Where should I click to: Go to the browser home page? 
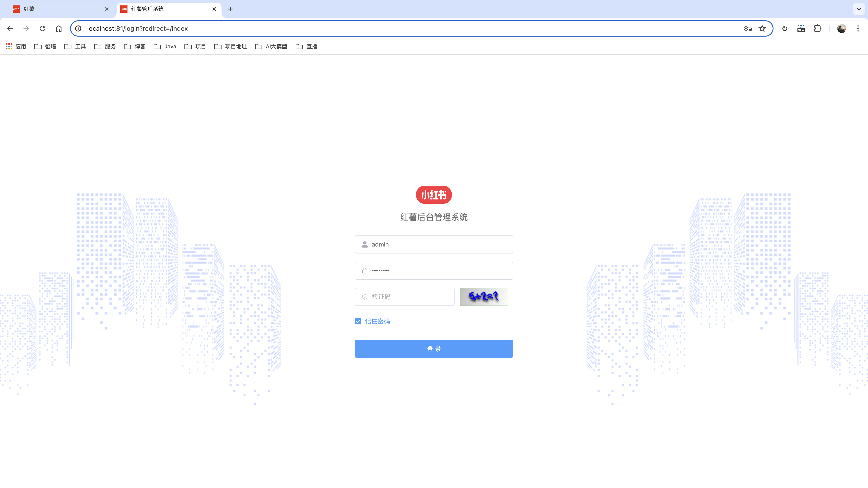(x=59, y=29)
